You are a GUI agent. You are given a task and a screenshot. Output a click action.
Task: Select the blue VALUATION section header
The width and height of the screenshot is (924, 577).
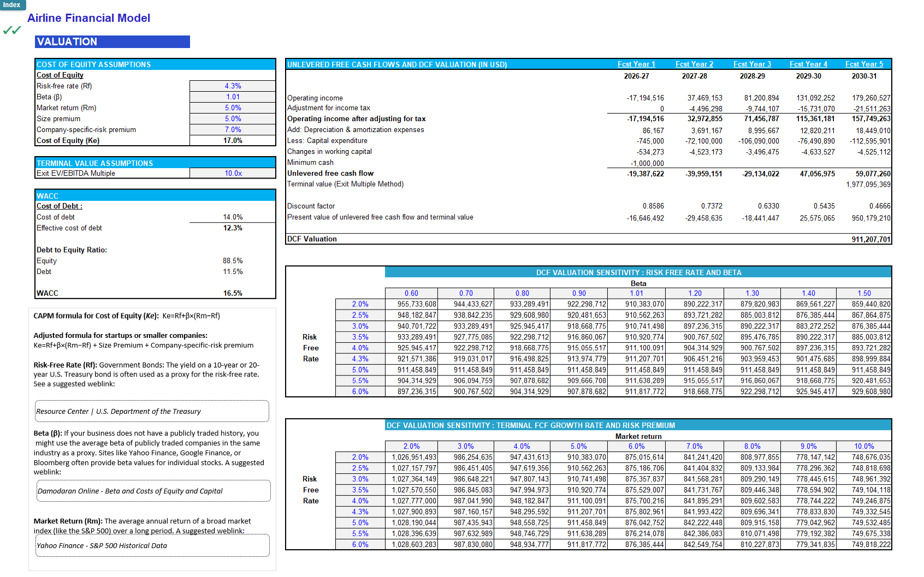pyautogui.click(x=112, y=41)
